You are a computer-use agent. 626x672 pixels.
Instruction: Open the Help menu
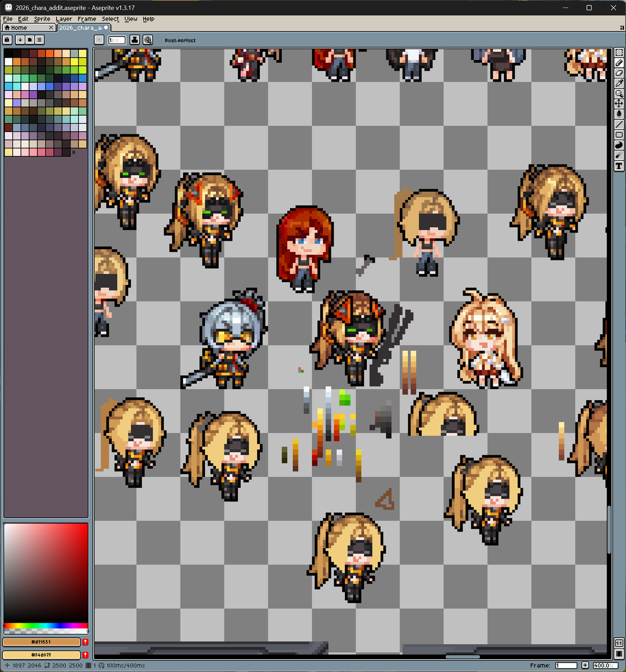pos(148,19)
